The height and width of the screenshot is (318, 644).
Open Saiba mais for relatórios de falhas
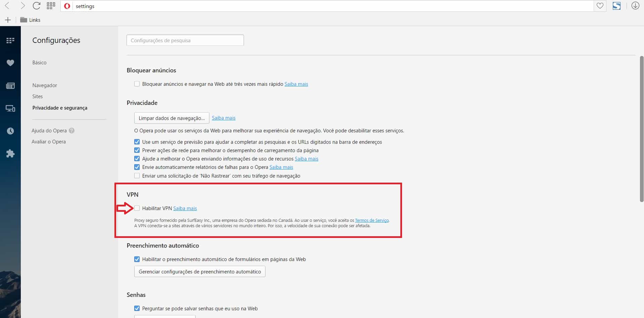(x=281, y=167)
